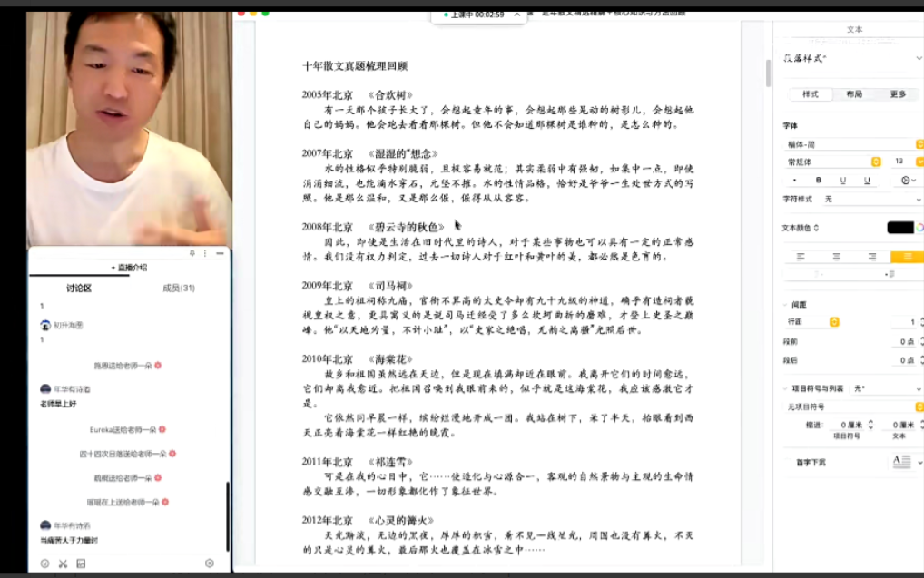Open the 字符样式 character style dropdown

point(870,199)
